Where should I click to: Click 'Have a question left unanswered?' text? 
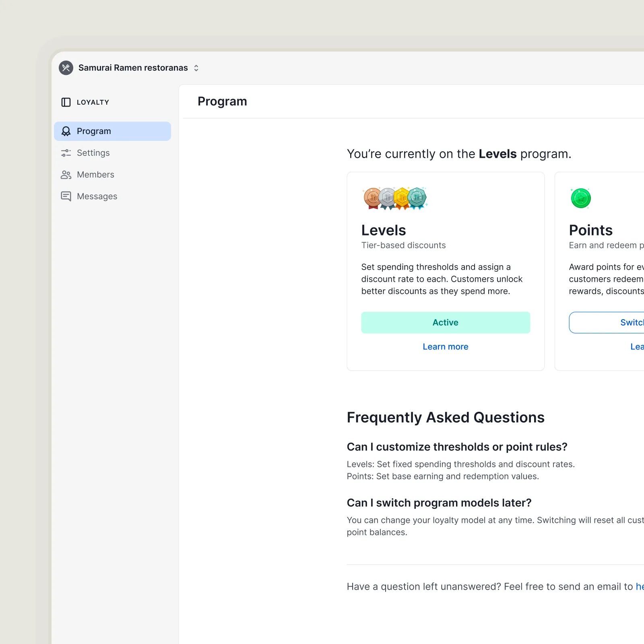coord(424,586)
